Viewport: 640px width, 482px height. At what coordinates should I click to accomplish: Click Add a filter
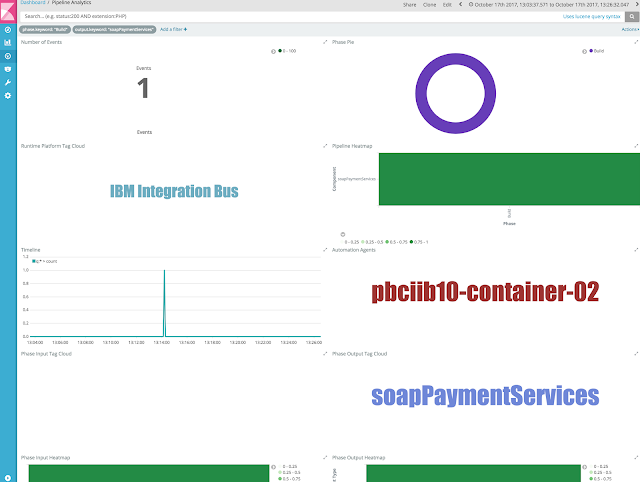pyautogui.click(x=173, y=29)
